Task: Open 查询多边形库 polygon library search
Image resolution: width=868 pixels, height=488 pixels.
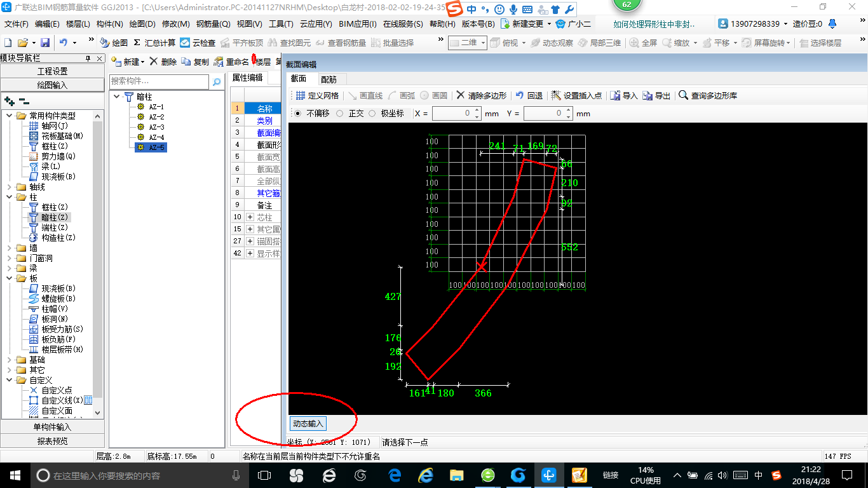Action: [708, 95]
